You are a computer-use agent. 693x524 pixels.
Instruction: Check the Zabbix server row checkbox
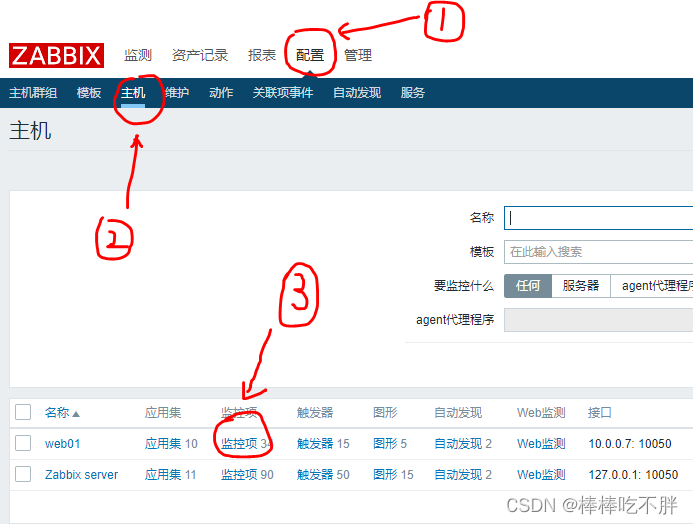coord(23,474)
